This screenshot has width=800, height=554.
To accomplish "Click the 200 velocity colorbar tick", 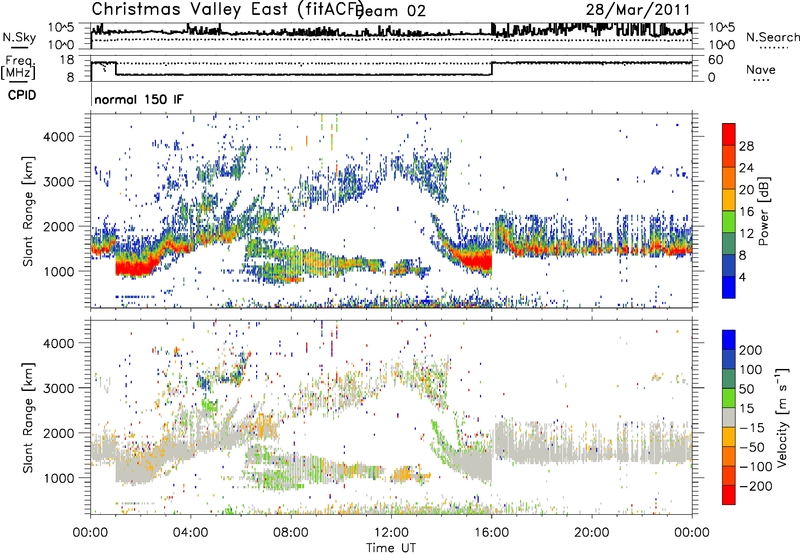I will coord(751,350).
